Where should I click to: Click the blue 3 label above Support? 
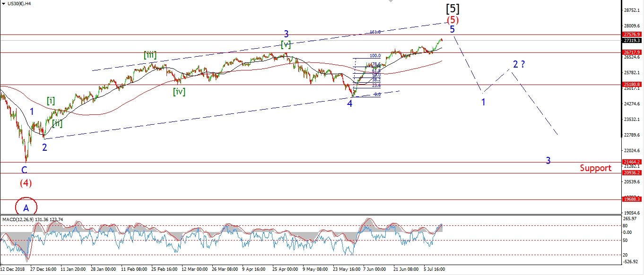tap(548, 161)
